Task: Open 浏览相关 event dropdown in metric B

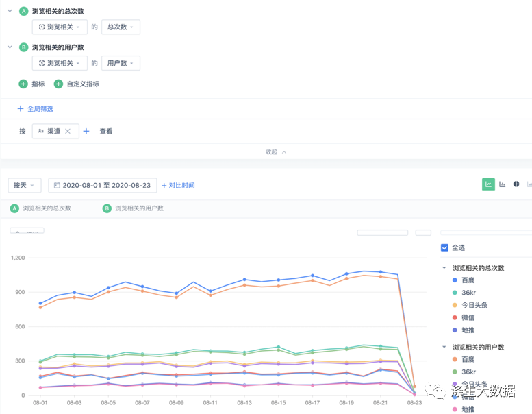Action: [x=60, y=63]
